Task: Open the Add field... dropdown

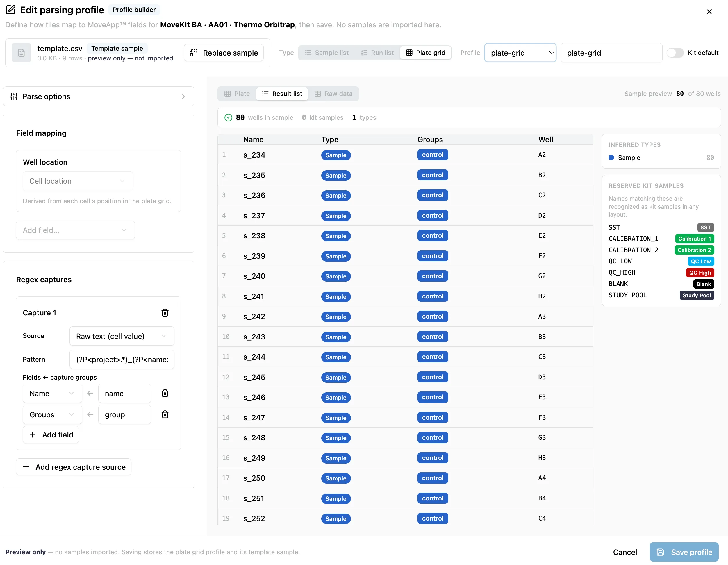Action: (75, 230)
